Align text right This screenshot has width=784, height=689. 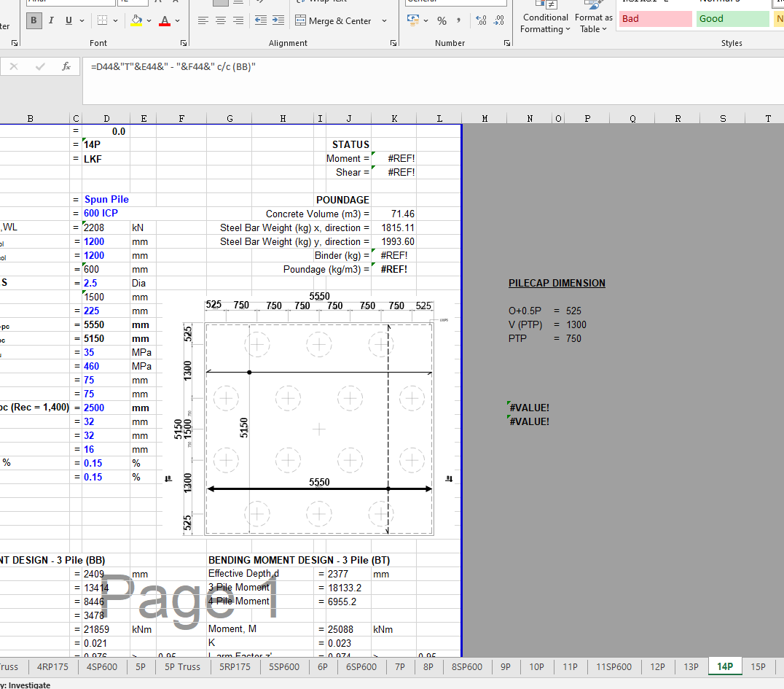[x=238, y=20]
